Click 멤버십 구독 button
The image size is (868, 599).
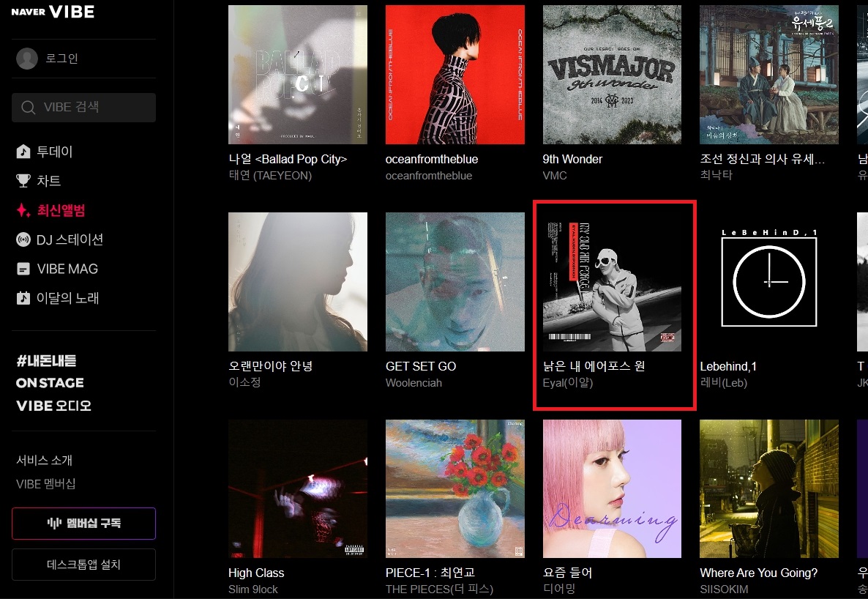click(x=83, y=523)
